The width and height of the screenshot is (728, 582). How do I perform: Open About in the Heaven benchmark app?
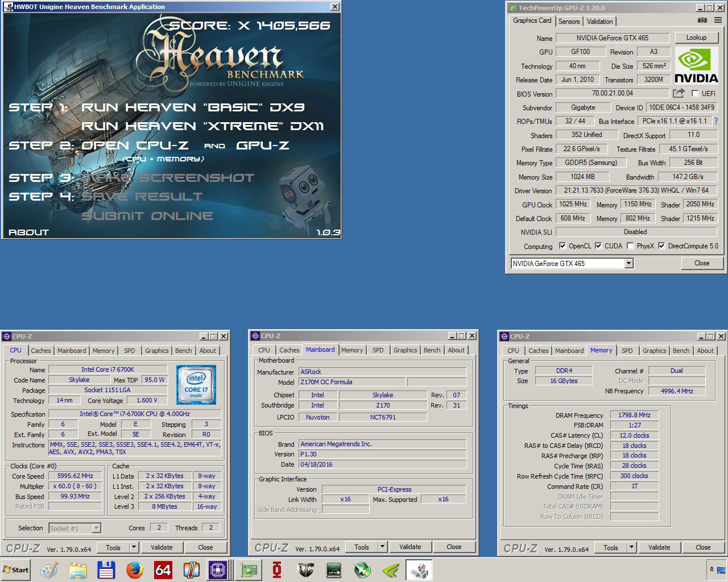[x=28, y=232]
